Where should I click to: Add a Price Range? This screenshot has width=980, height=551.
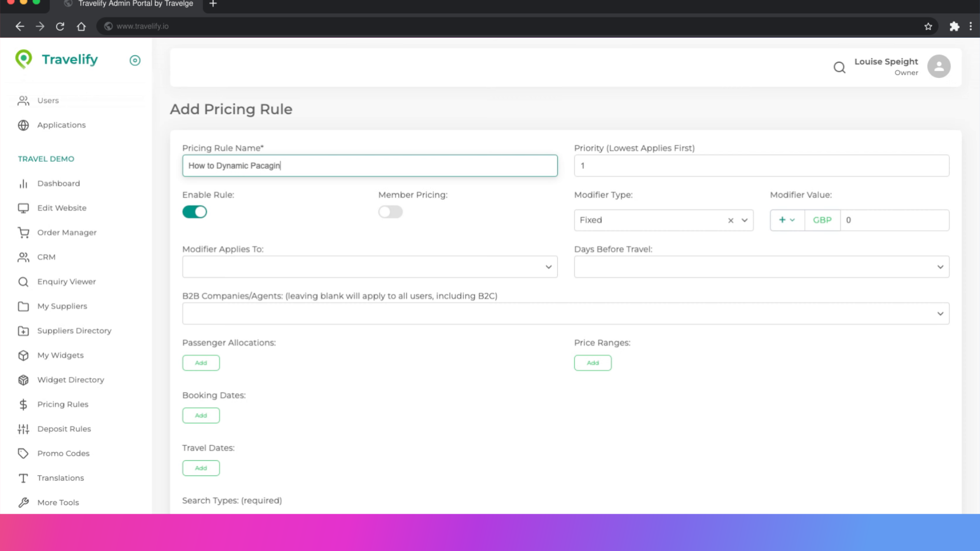(593, 363)
